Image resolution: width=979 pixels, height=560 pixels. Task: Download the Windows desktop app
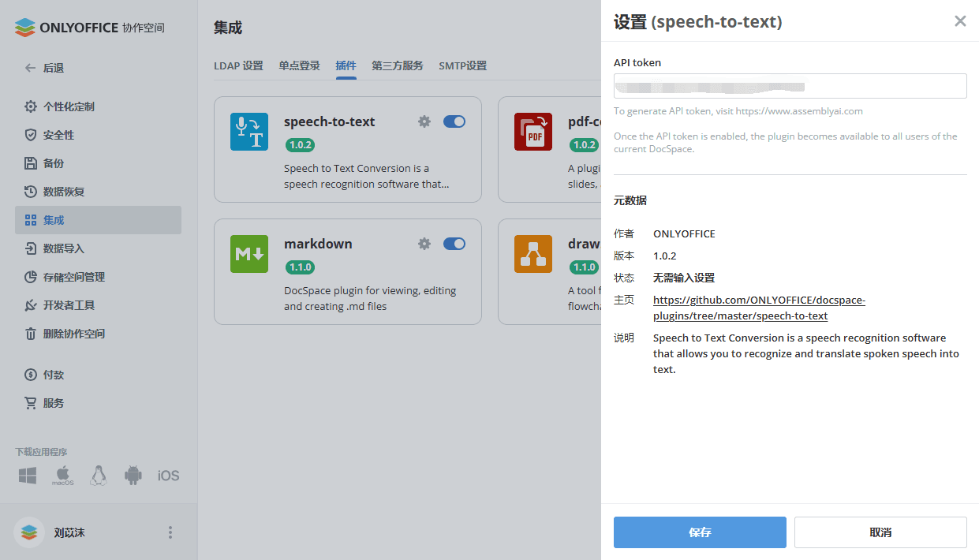coord(28,476)
